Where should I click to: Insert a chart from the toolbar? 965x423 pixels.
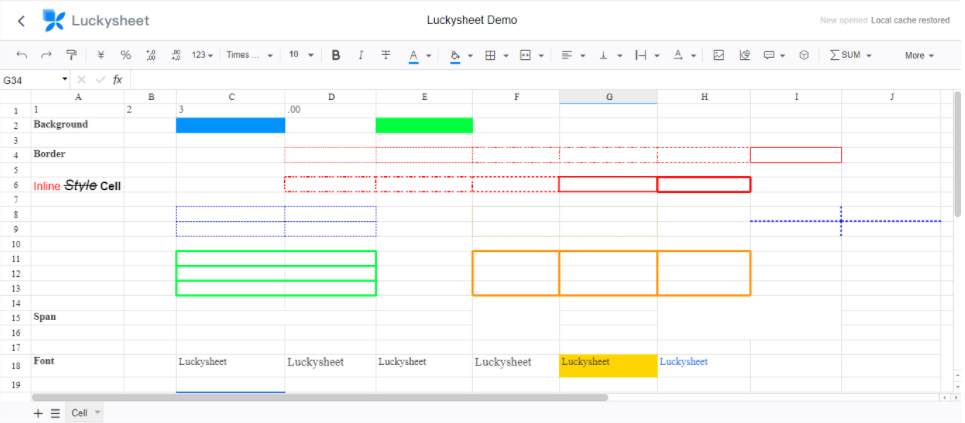pyautogui.click(x=744, y=55)
